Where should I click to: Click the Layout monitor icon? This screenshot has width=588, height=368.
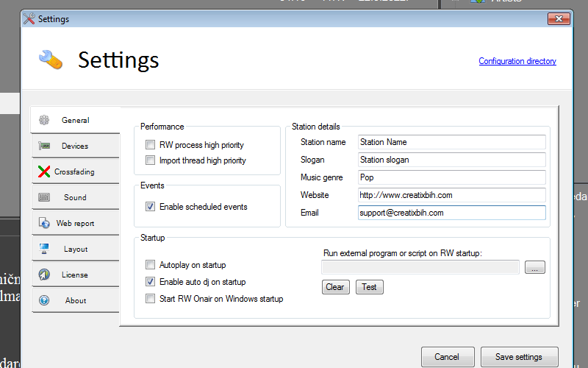click(x=44, y=249)
